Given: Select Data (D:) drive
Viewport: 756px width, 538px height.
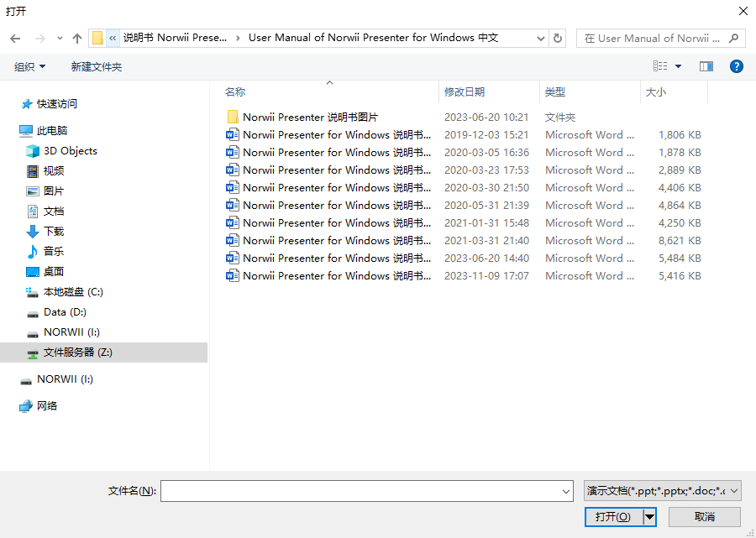Looking at the screenshot, I should 56,312.
